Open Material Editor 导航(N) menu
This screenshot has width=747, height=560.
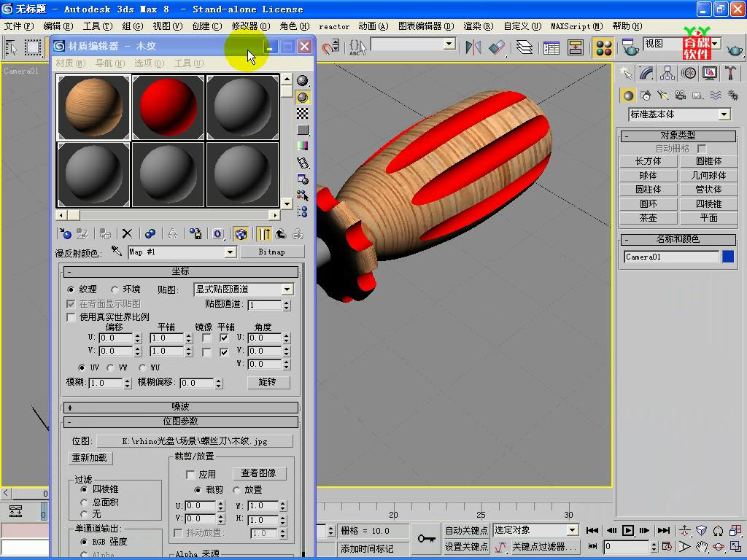point(110,63)
